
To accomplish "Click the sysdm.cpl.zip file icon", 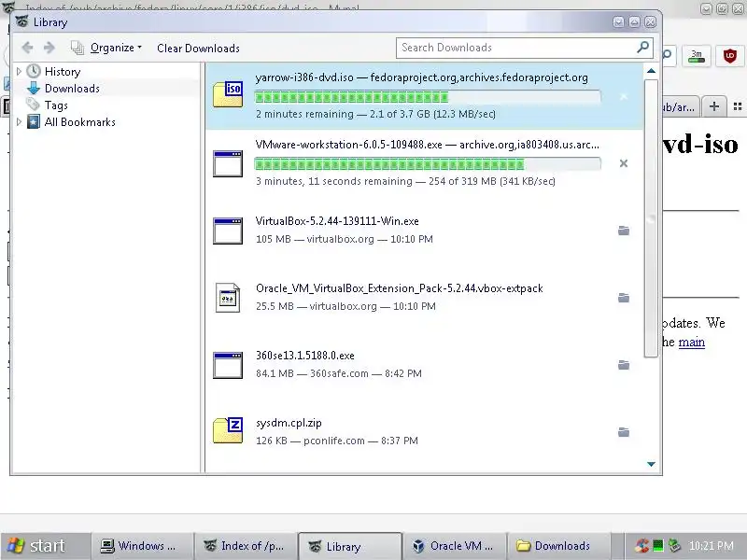I will click(x=228, y=430).
